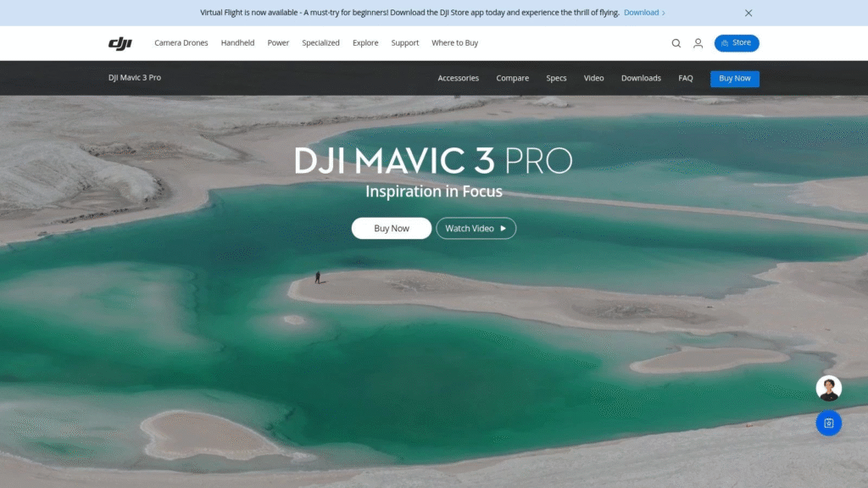The height and width of the screenshot is (488, 868).
Task: Open the user account icon
Action: click(x=698, y=43)
